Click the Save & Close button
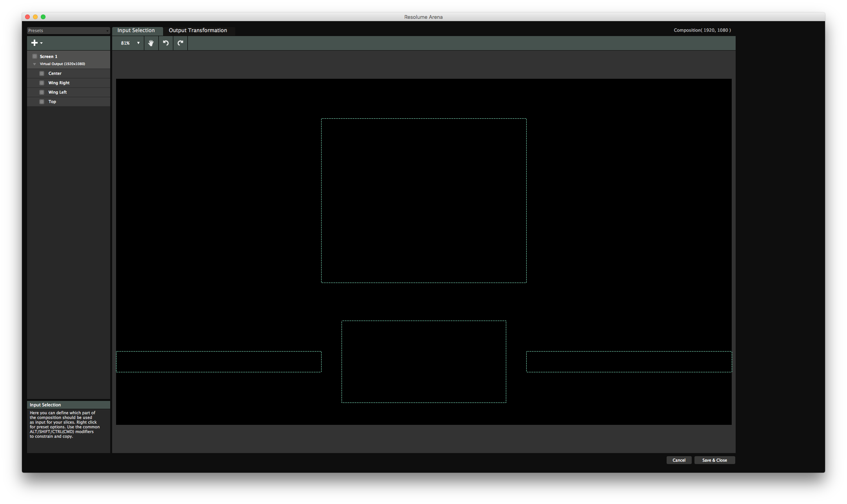The height and width of the screenshot is (504, 847). coord(714,460)
